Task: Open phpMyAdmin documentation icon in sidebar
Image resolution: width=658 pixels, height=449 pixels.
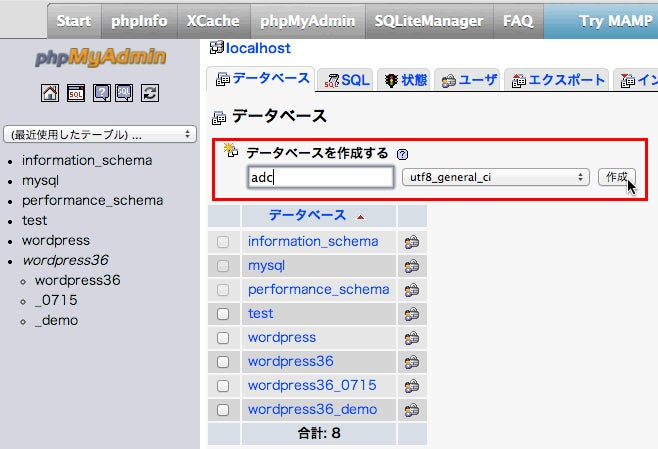Action: click(102, 93)
